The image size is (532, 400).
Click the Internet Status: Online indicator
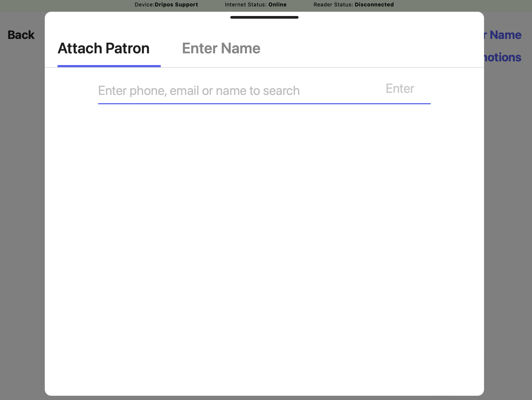tap(256, 5)
